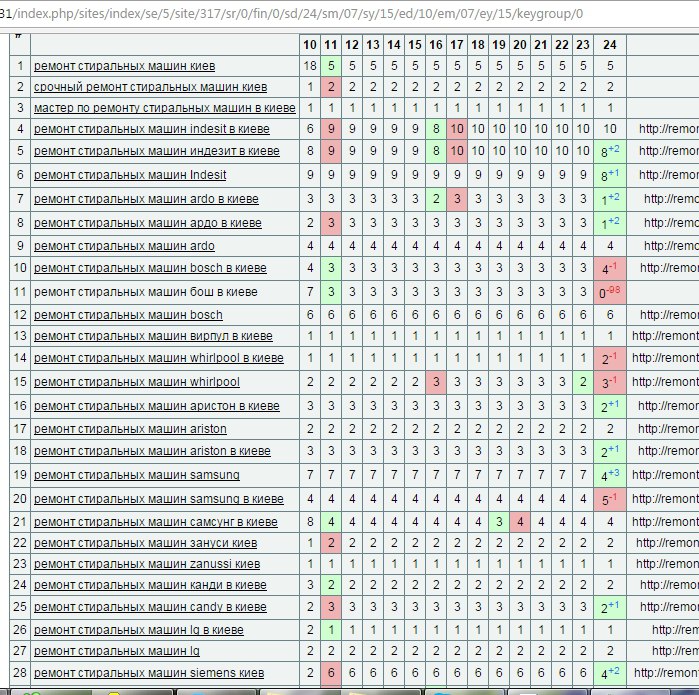Click the green 8 cell in row 4
Screen dimensions: 699x695
(x=436, y=129)
